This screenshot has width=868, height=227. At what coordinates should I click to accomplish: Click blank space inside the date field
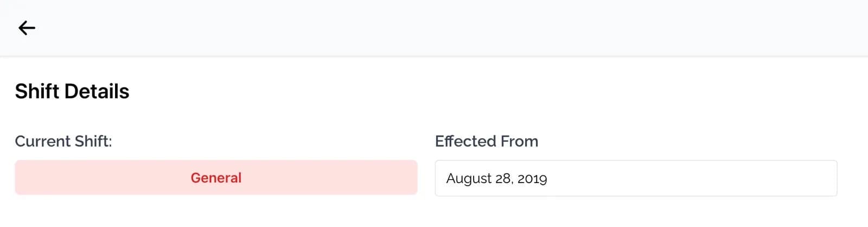705,178
